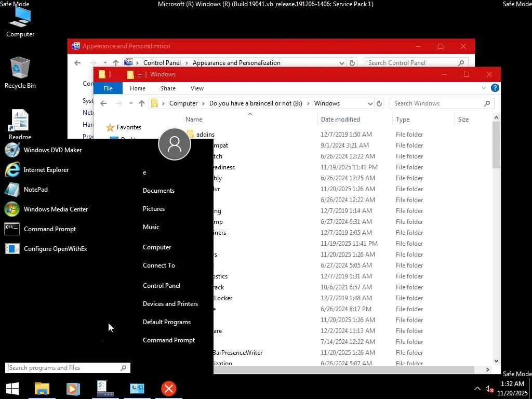Open Devices and Printers in Start menu
The image size is (532, 399).
pos(170,304)
